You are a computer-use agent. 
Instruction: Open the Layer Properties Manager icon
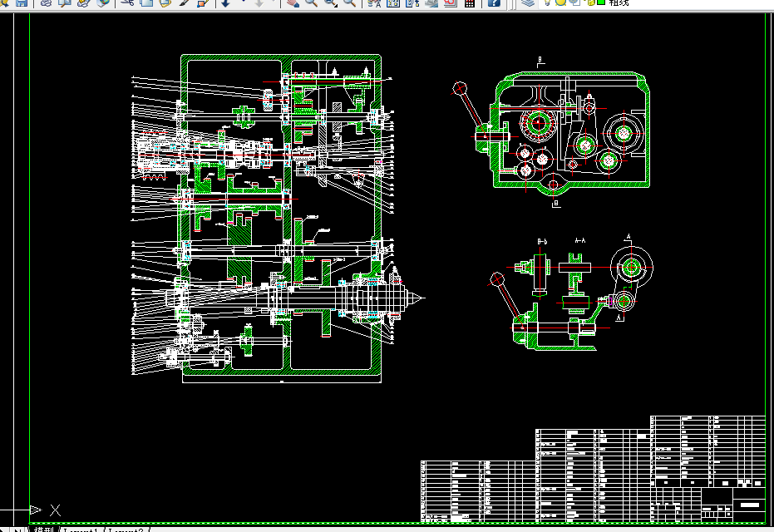pos(528,3)
